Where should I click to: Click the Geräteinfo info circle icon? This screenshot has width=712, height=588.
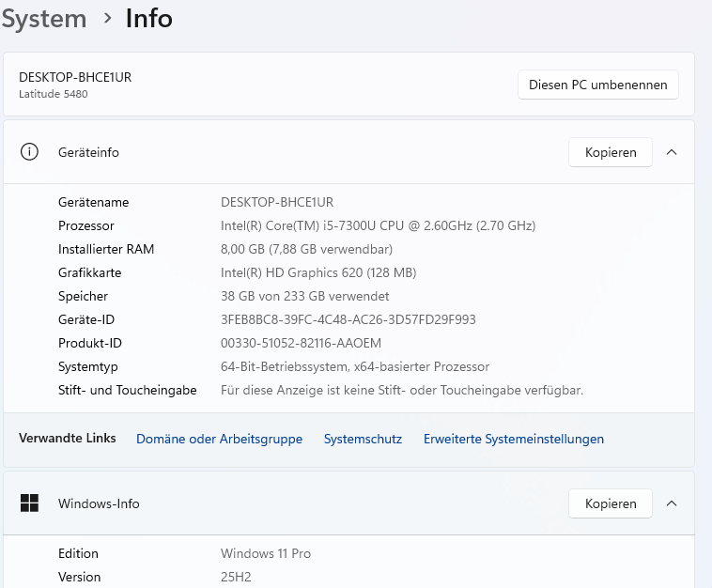(x=29, y=151)
